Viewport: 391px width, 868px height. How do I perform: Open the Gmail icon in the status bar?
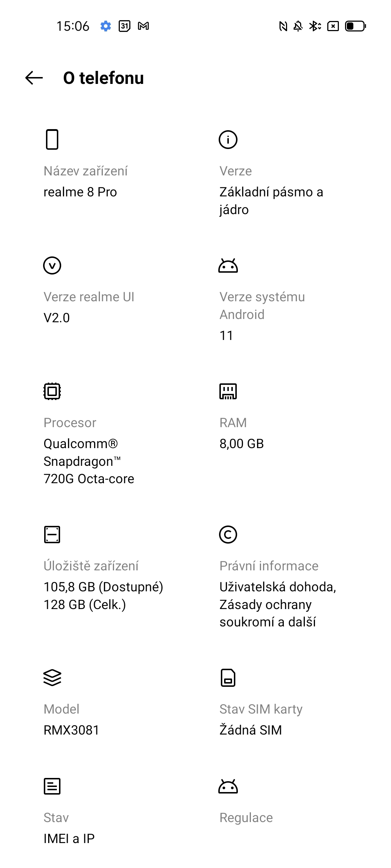[x=144, y=26]
